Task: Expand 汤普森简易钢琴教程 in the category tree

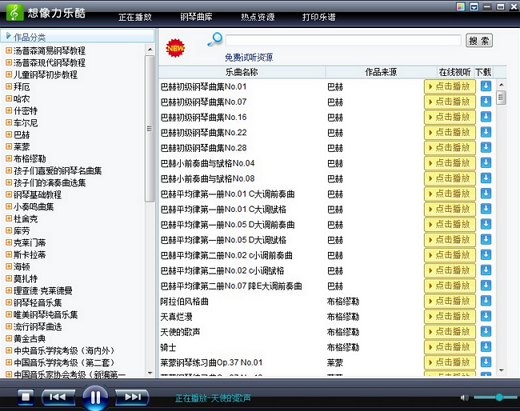Action: point(9,51)
